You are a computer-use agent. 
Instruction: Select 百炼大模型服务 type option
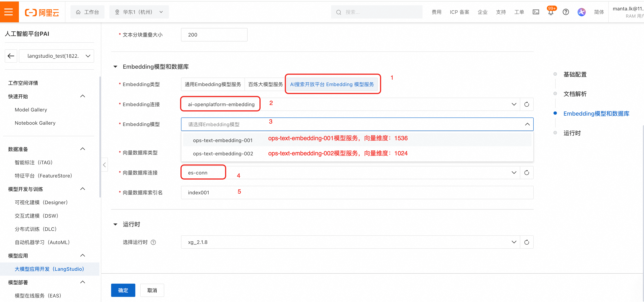[x=265, y=84]
